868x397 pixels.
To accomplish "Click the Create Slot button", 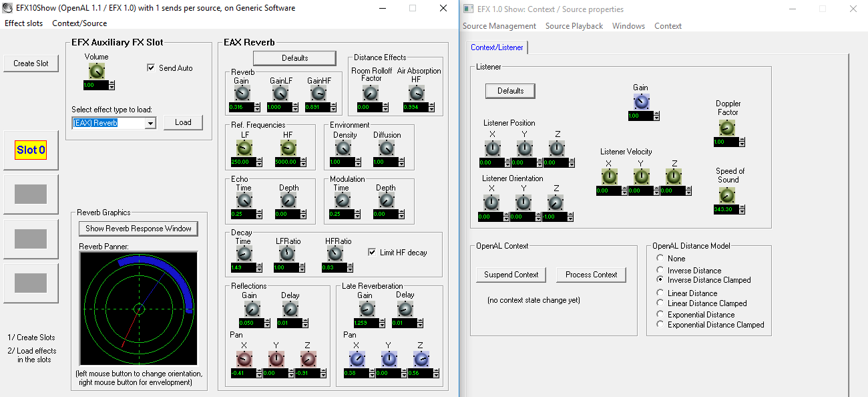I will (x=31, y=63).
